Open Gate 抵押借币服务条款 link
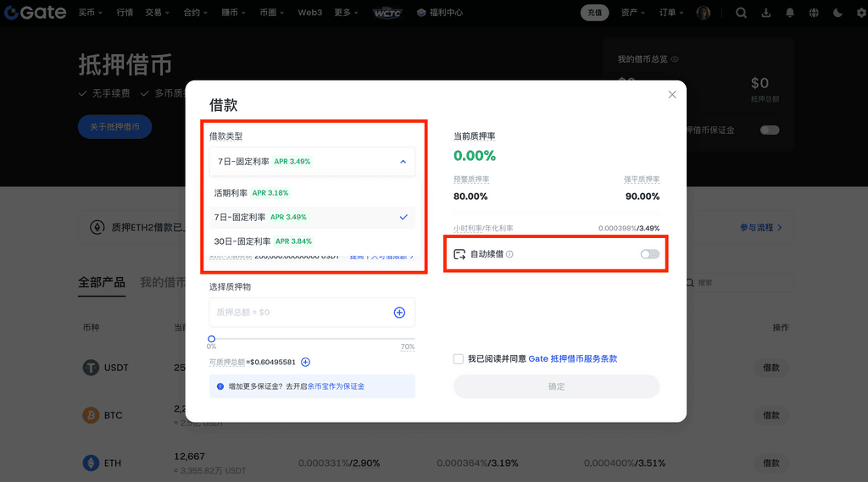The height and width of the screenshot is (482, 868). (x=572, y=359)
